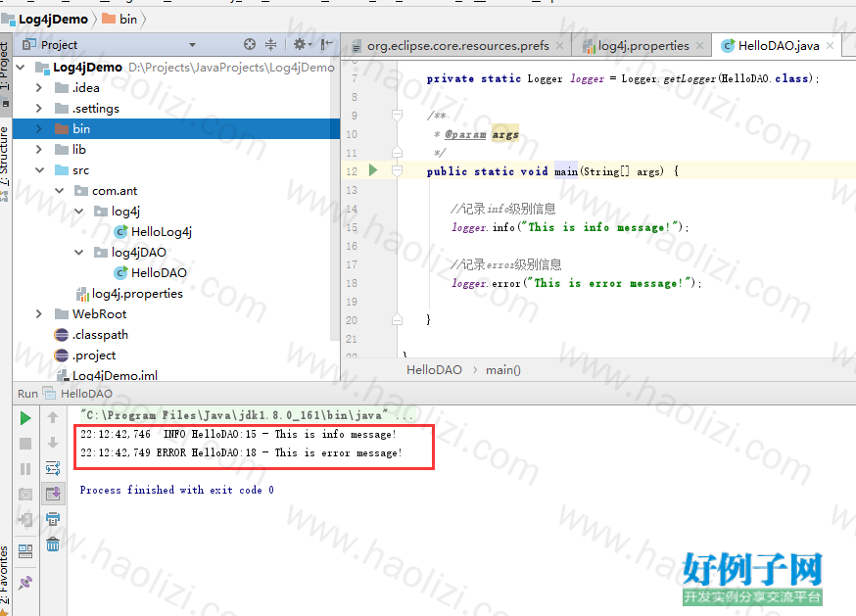Click HelloDAO in editor breadcrumb
Screen dimensions: 856x616
434,370
